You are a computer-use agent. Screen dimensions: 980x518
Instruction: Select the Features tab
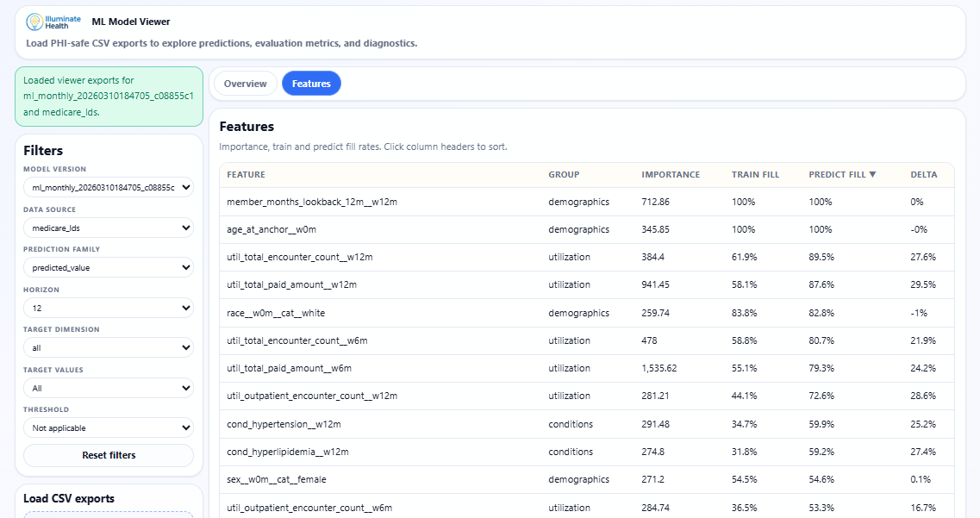[311, 84]
